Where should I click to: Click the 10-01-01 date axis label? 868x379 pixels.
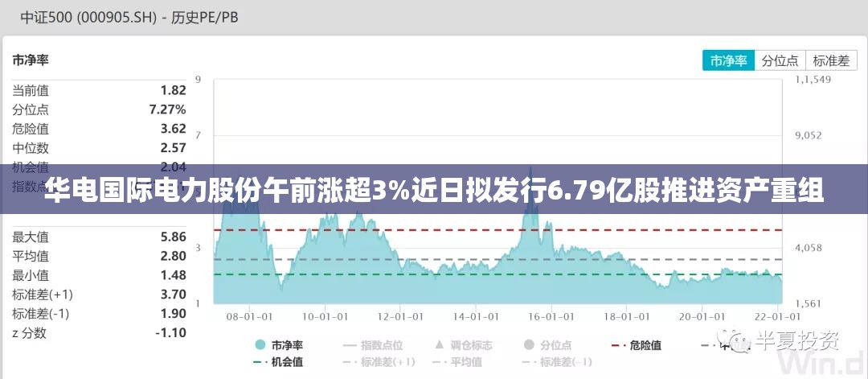(x=325, y=316)
